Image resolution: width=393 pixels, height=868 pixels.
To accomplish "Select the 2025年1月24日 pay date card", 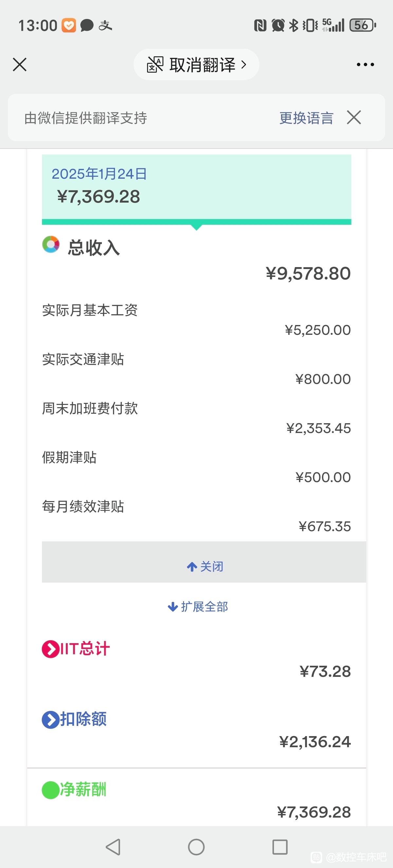I will tap(196, 187).
